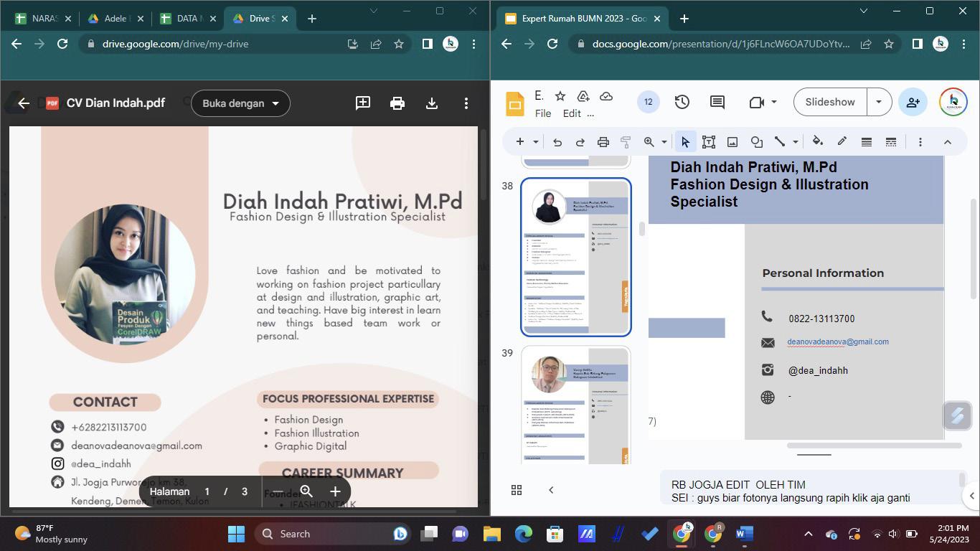
Task: Bookmark the Drive page with the star
Action: [x=399, y=44]
